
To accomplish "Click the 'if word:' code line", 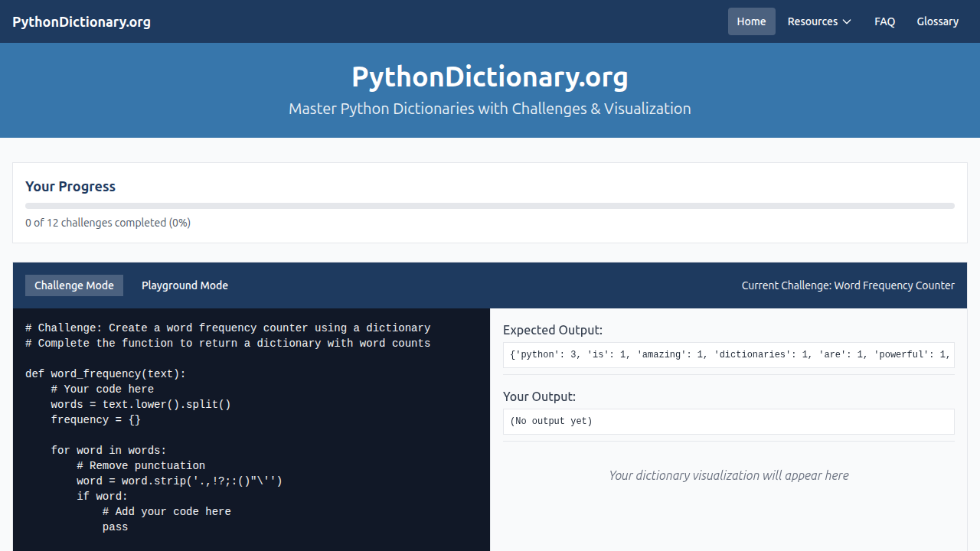I will (103, 496).
